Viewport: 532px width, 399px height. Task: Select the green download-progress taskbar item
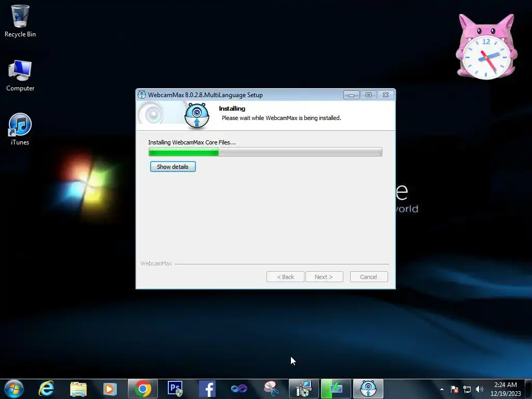336,389
